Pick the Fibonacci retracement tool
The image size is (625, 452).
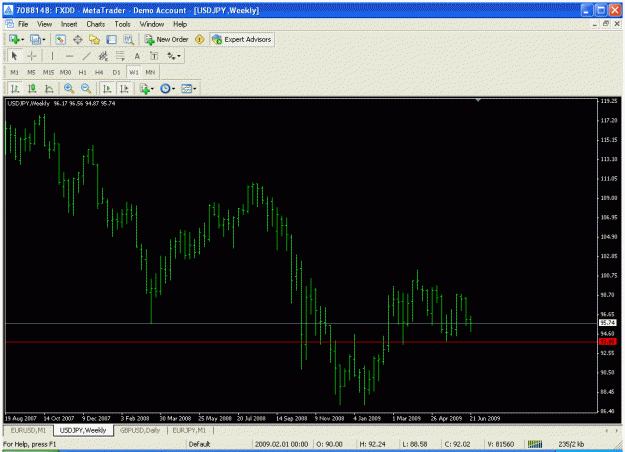(120, 56)
